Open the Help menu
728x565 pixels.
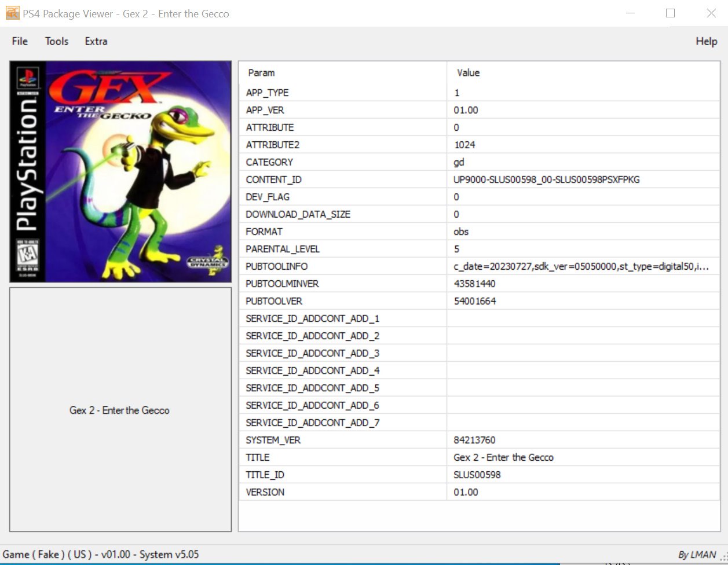pos(707,41)
